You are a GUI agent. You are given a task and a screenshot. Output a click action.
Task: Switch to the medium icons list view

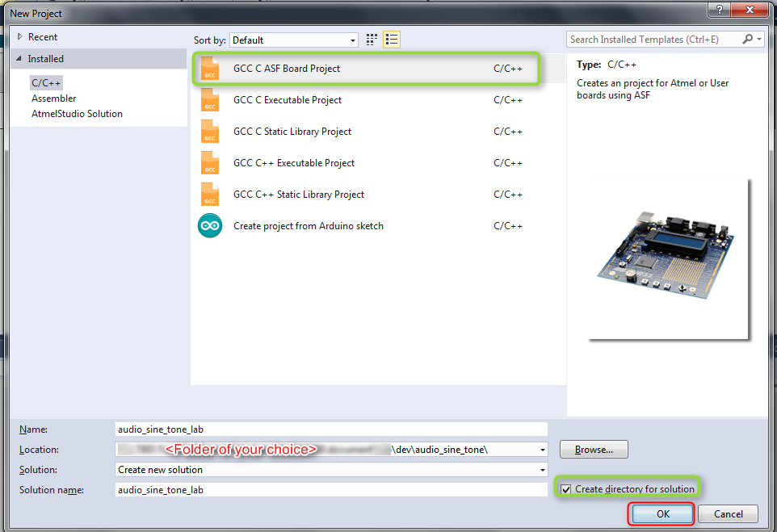[392, 40]
